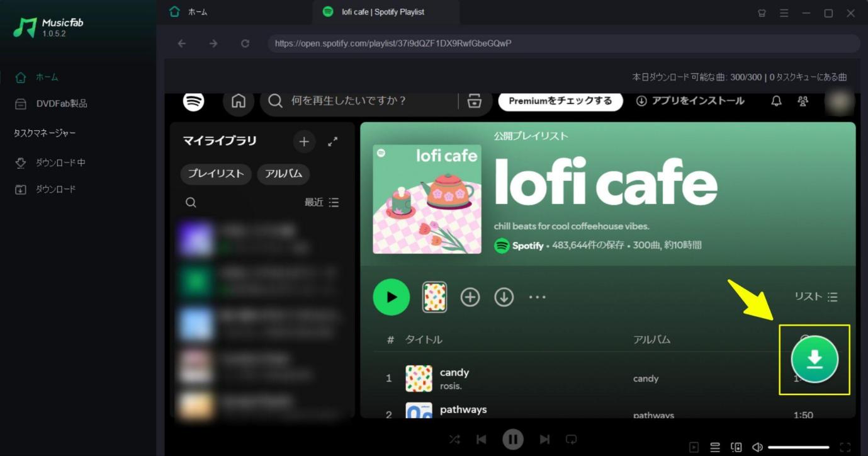
Task: Click the plus button in マイライブラリ
Action: click(x=304, y=142)
